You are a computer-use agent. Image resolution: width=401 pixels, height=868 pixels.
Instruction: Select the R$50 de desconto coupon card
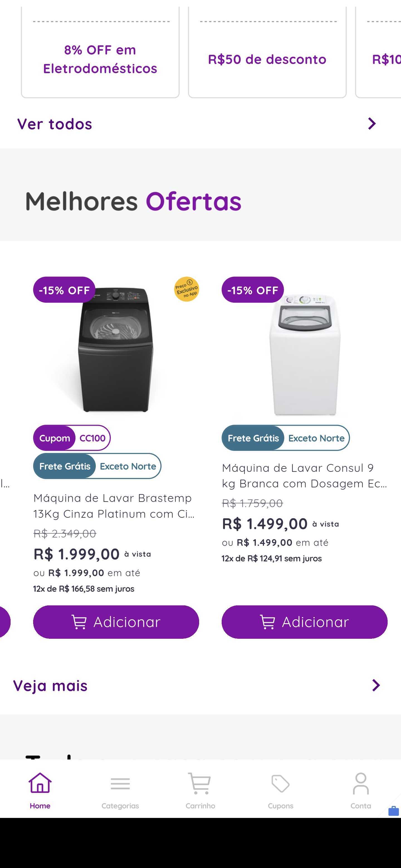pyautogui.click(x=267, y=59)
